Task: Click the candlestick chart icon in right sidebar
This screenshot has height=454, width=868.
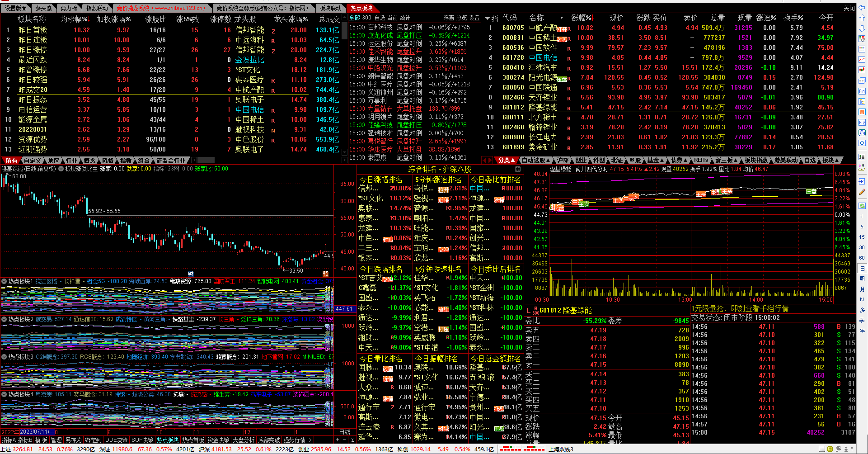Action: 862,70
